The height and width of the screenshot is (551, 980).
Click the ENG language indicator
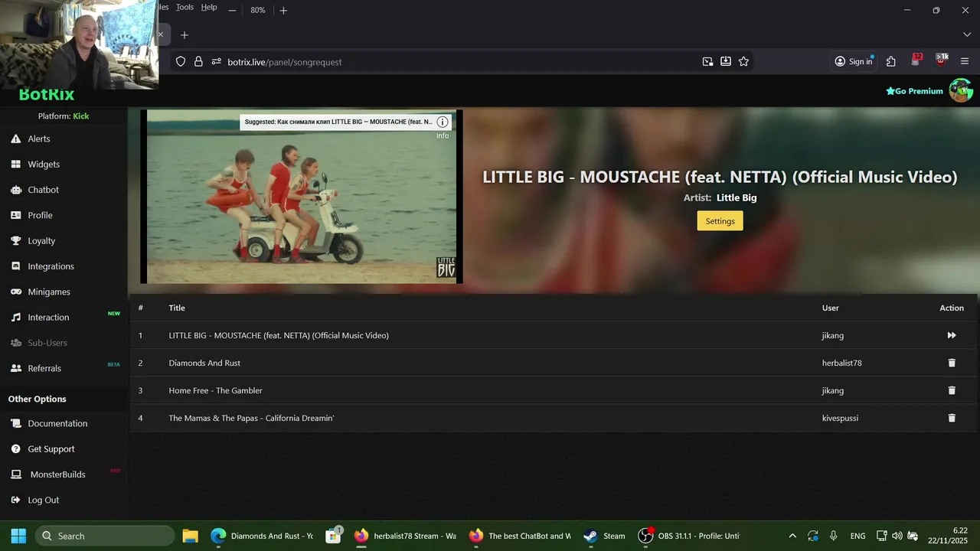click(857, 536)
